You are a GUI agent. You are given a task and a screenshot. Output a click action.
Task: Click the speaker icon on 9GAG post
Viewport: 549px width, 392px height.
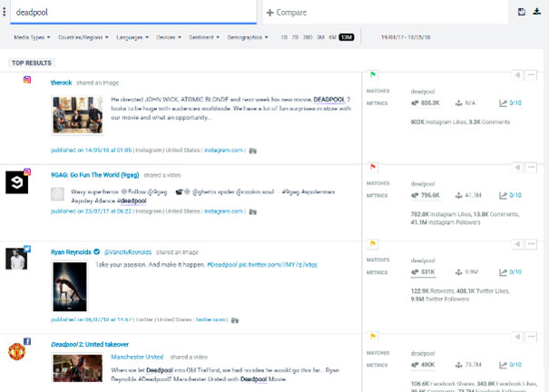pos(517,167)
